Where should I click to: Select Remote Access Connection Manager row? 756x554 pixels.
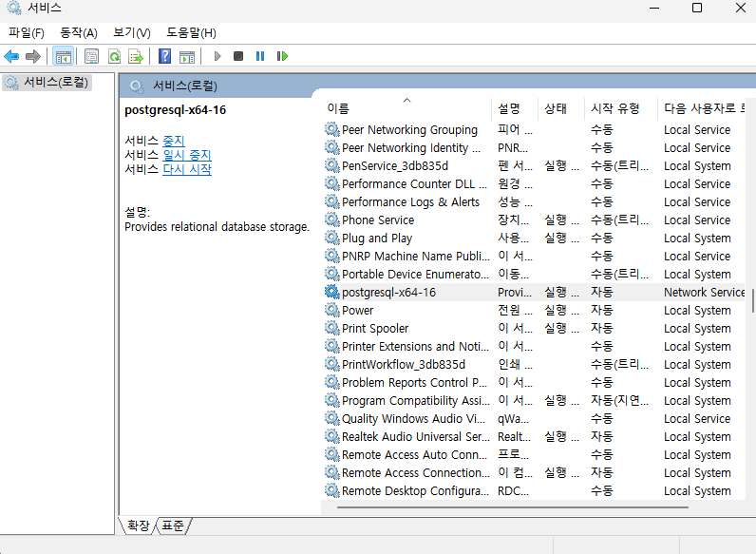coord(535,472)
